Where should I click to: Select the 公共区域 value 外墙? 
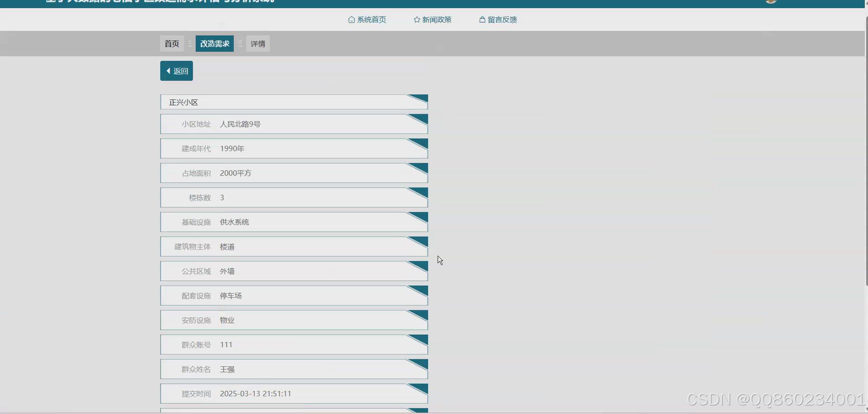[x=227, y=271]
